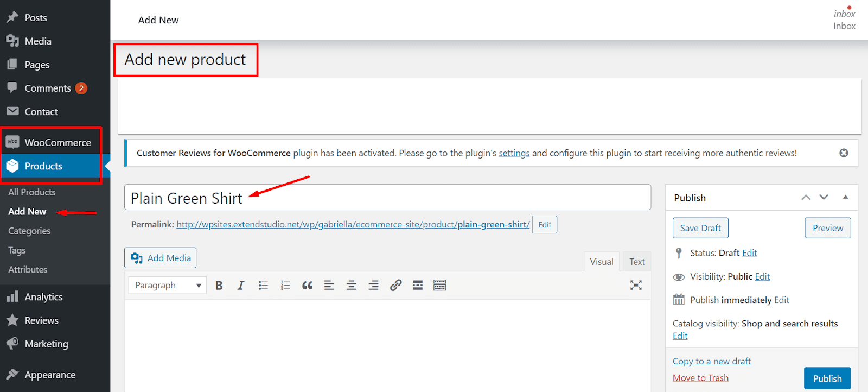868x392 pixels.
Task: Enable distraction-free fullscreen editor
Action: (x=636, y=286)
